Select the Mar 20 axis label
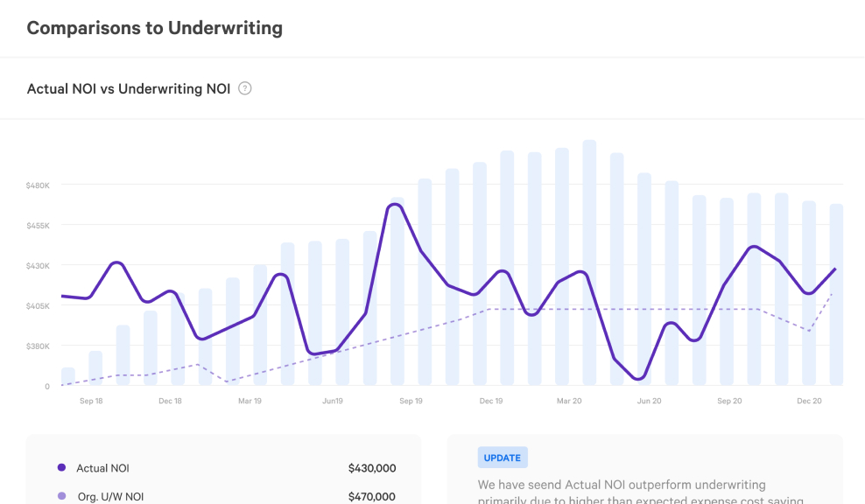 coord(569,401)
